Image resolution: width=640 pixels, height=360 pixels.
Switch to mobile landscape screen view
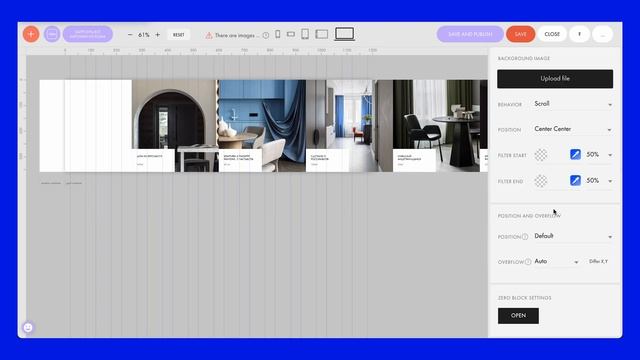[x=291, y=34]
